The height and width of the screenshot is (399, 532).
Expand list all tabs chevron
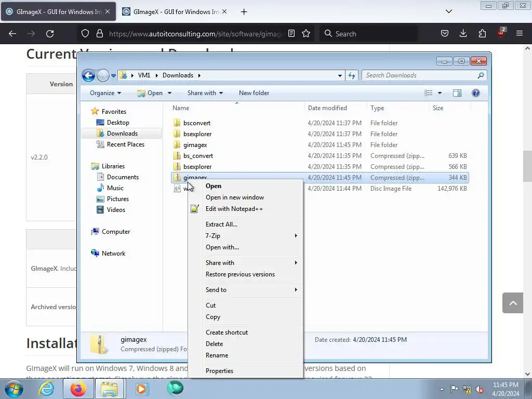click(448, 11)
